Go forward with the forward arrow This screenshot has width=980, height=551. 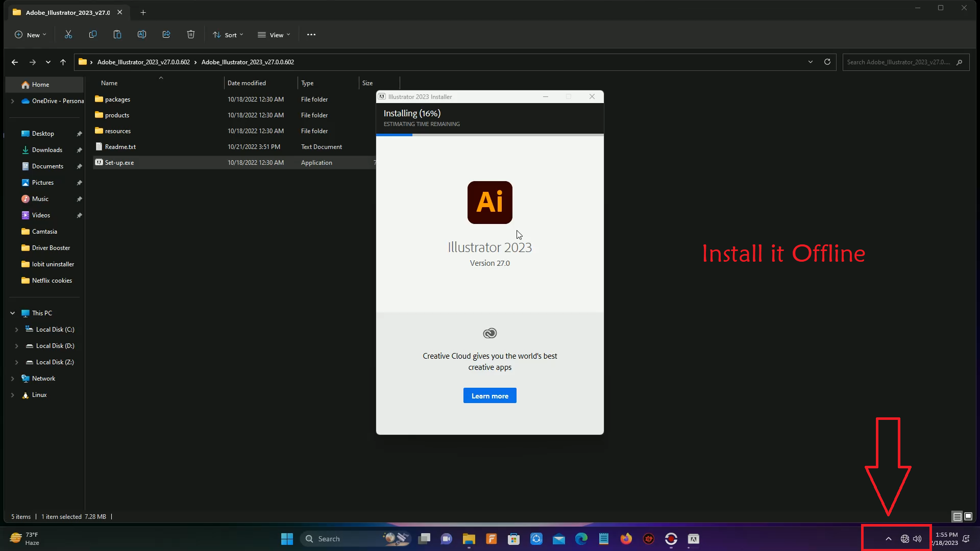pos(33,62)
